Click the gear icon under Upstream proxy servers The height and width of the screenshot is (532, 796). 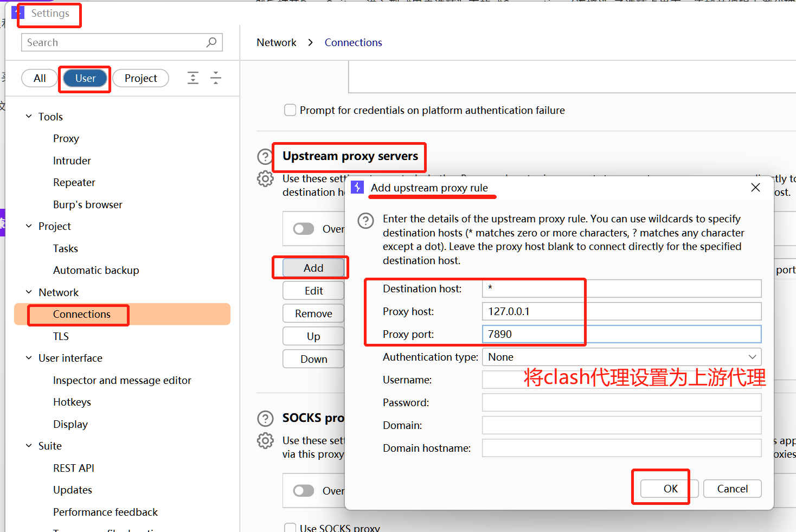pyautogui.click(x=265, y=178)
